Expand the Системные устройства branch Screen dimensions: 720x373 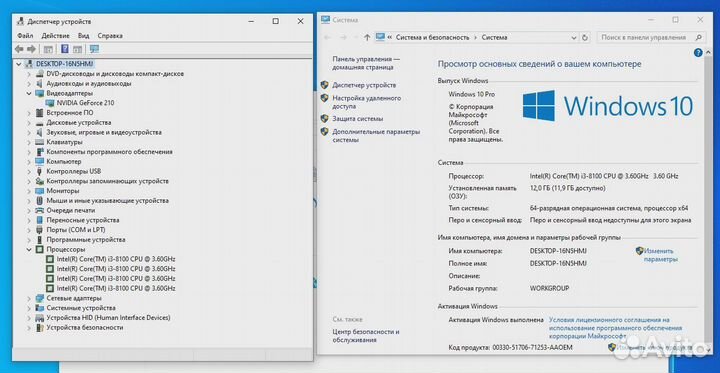29,308
